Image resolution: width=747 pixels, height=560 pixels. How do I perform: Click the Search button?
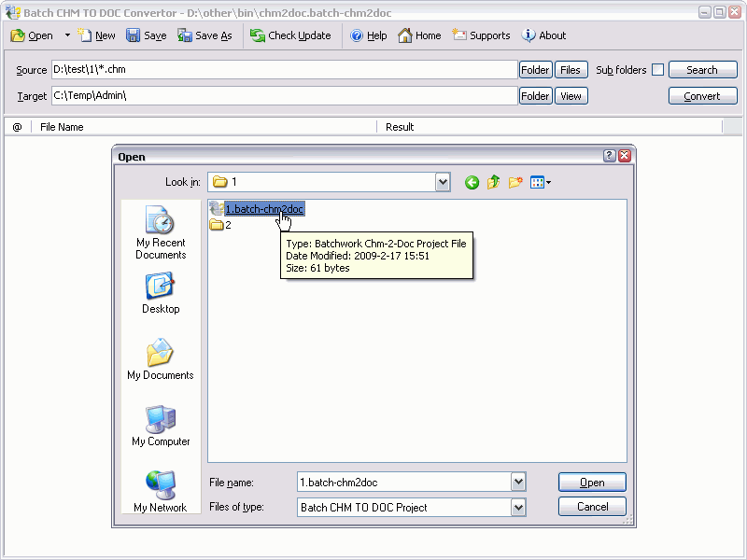pyautogui.click(x=703, y=70)
